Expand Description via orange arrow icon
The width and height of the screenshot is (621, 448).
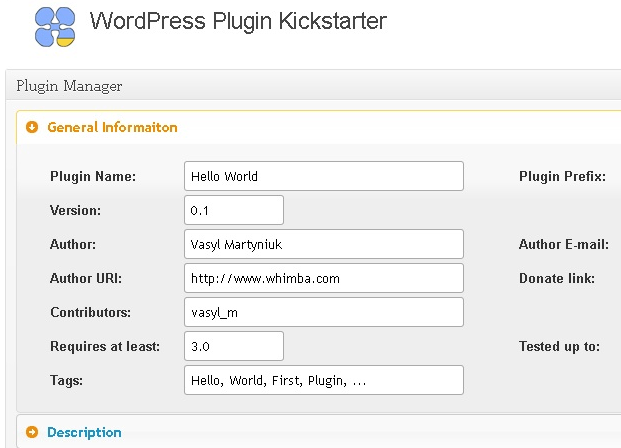(x=32, y=432)
